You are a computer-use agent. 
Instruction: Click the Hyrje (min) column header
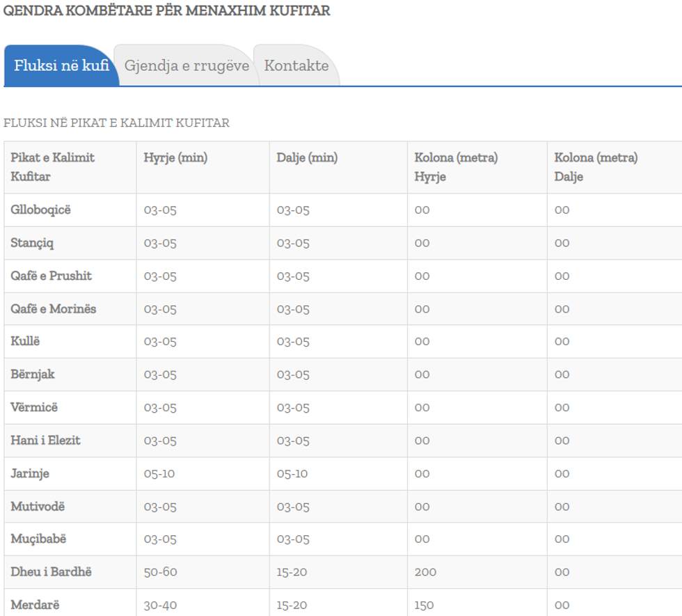175,158
